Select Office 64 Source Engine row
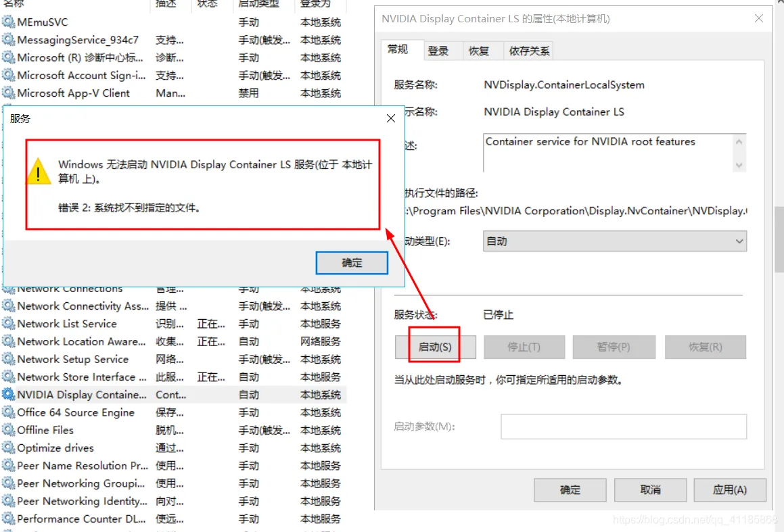Viewport: 784px width, 532px height. pyautogui.click(x=173, y=412)
